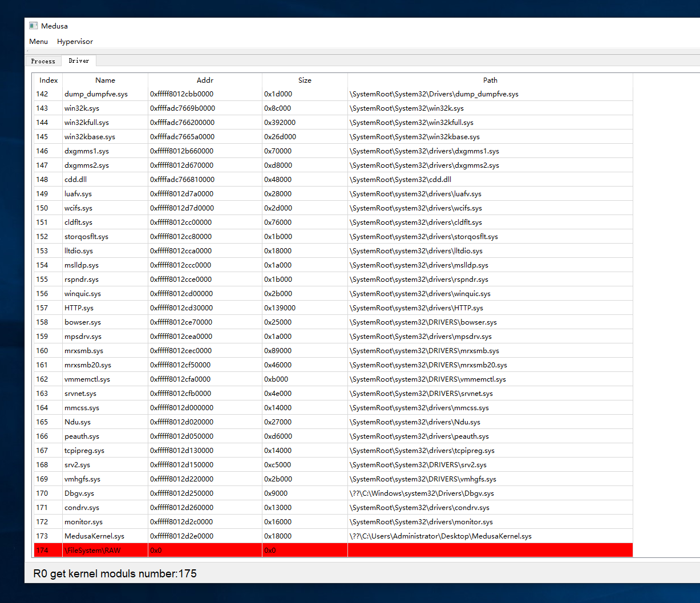Switch to the Process tab
The image size is (700, 603).
pyautogui.click(x=43, y=61)
